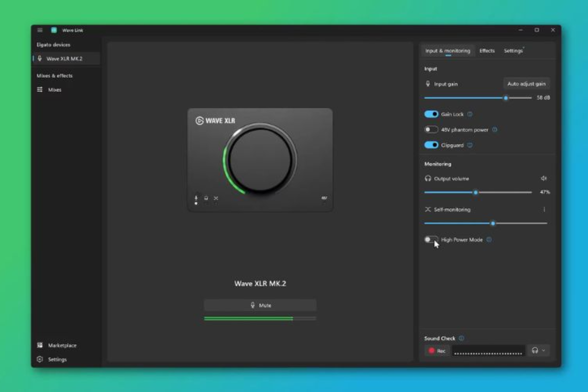Click the Wave Link app logo icon
This screenshot has height=392, width=588.
point(54,30)
